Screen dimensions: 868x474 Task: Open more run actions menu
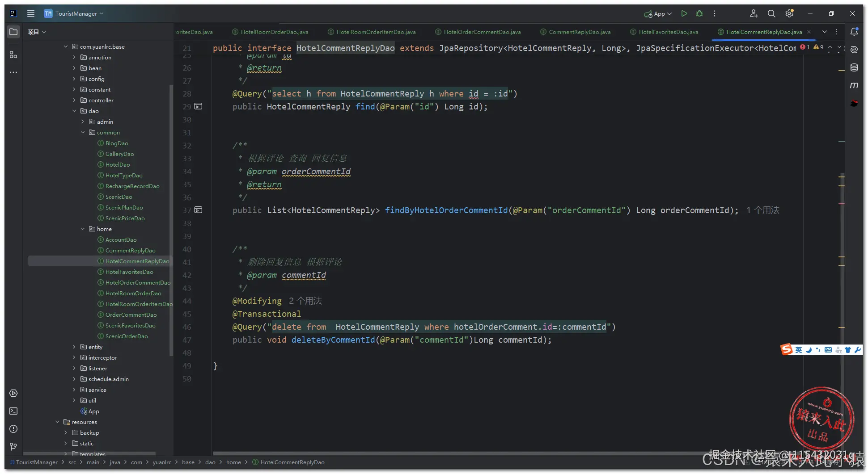pyautogui.click(x=715, y=13)
